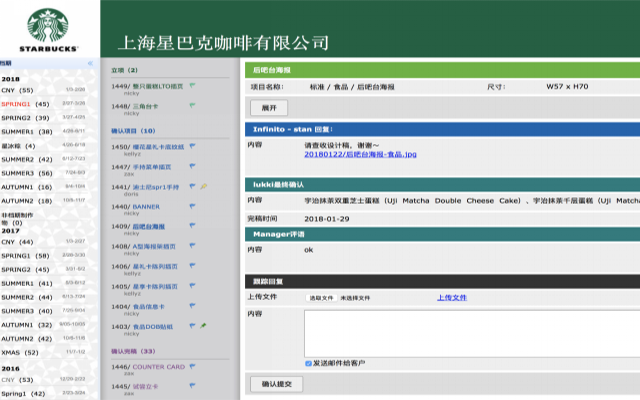640x400 pixels.
Task: Click the 确认完稿 (33) section header
Action: pos(133,351)
